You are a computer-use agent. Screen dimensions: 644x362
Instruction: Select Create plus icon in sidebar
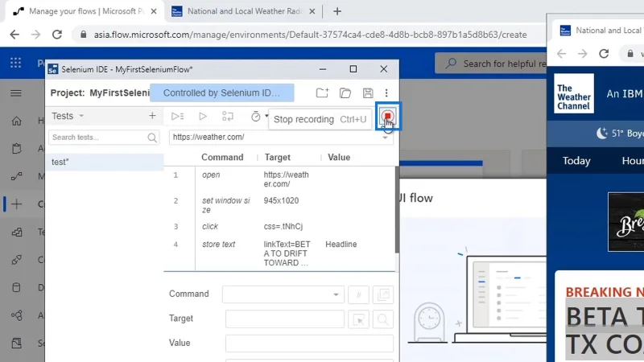(x=16, y=204)
